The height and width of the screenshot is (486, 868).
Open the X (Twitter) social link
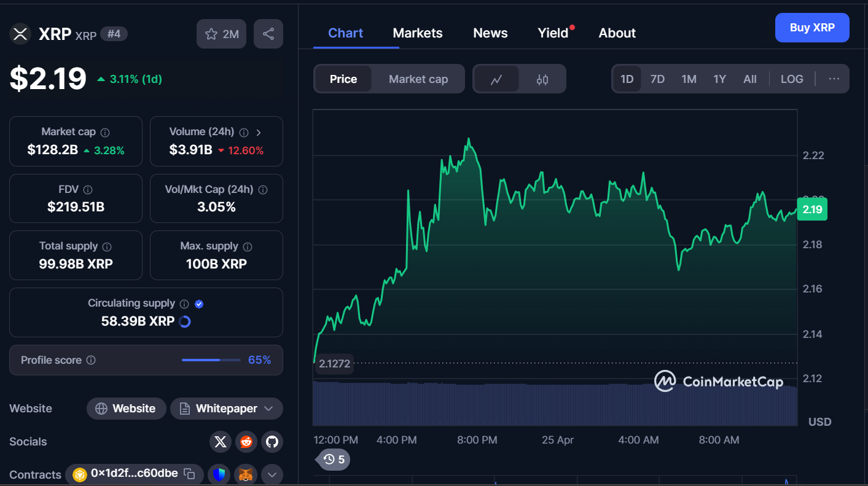221,441
